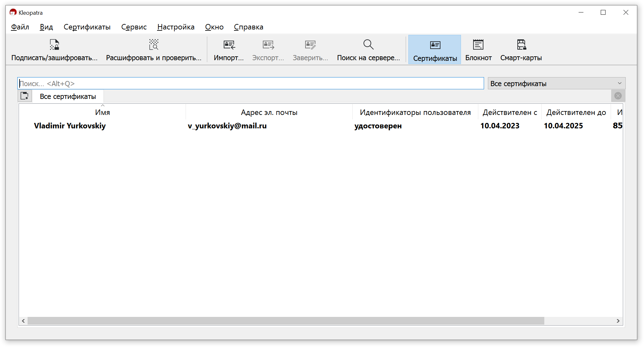
Task: Click the 10.04.2023 valid-from date
Action: point(500,126)
